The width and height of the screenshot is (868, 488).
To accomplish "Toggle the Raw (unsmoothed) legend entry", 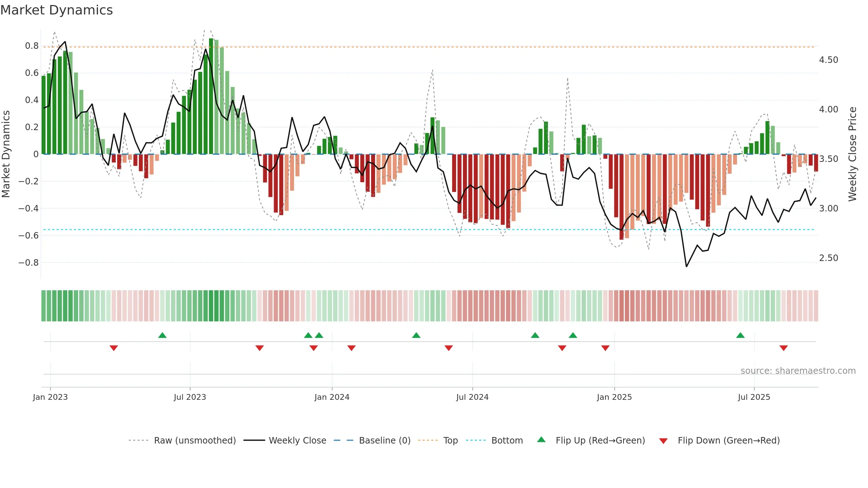I will (182, 440).
